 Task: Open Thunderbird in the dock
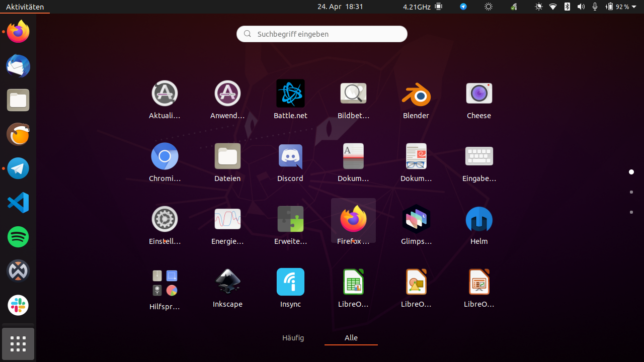coord(18,66)
